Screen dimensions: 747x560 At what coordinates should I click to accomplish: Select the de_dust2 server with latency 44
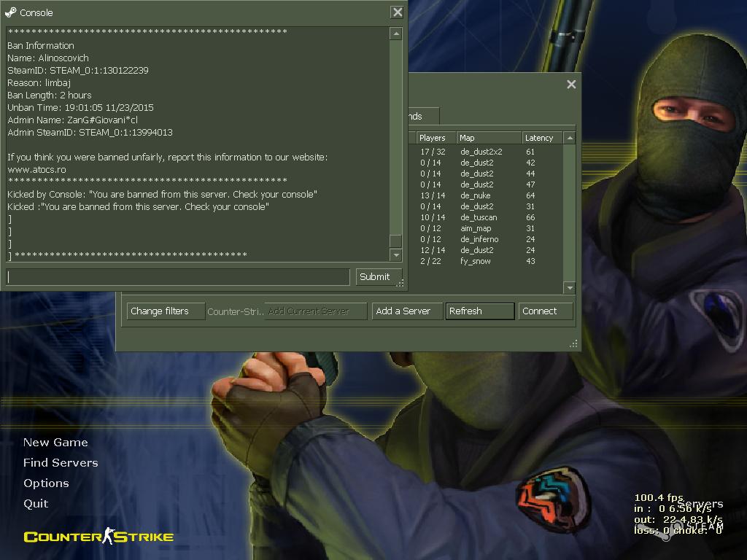pos(485,174)
